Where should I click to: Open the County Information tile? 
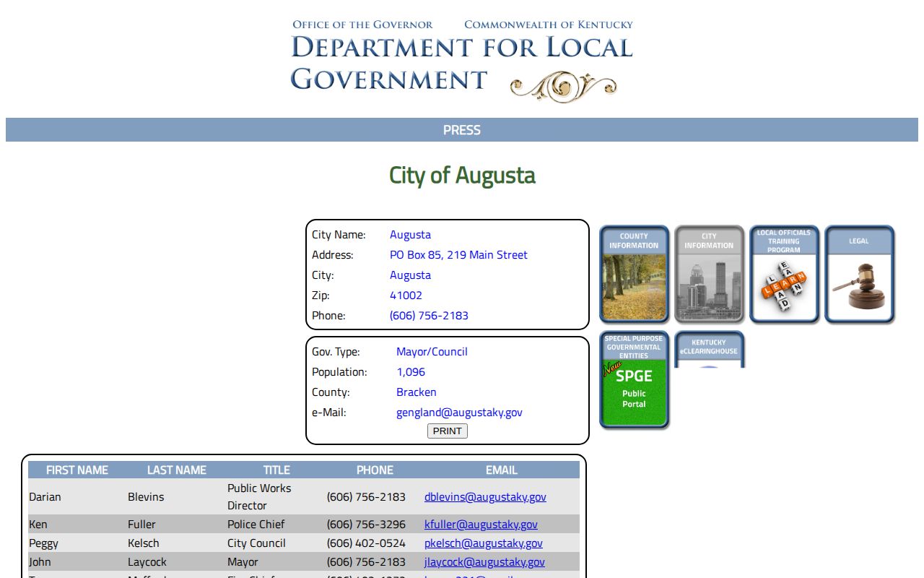[634, 274]
